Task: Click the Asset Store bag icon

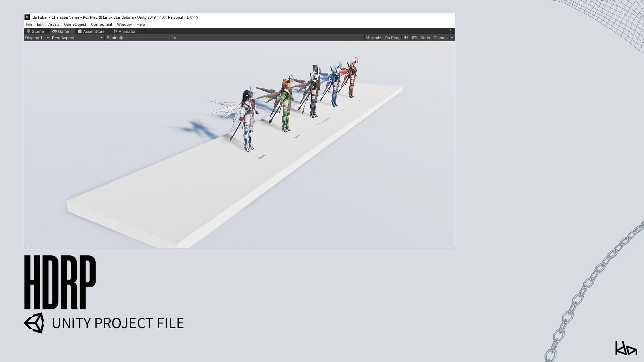Action: (80, 31)
